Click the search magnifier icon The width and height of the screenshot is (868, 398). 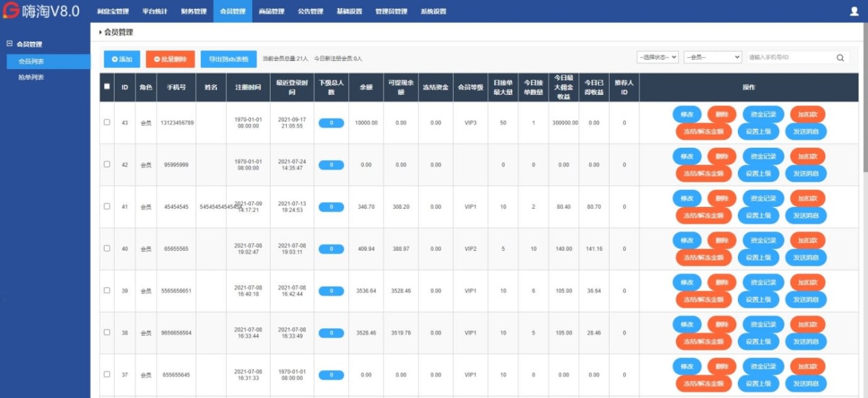point(840,58)
